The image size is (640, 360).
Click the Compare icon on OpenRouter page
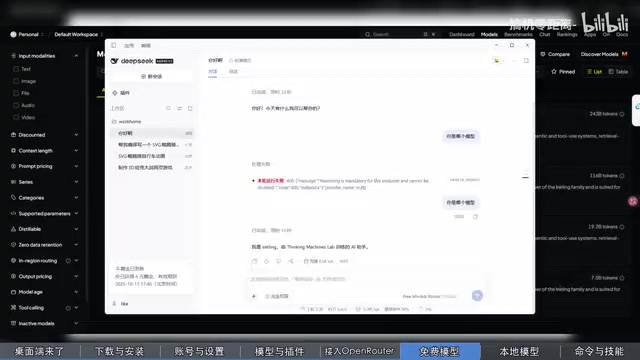click(x=543, y=54)
